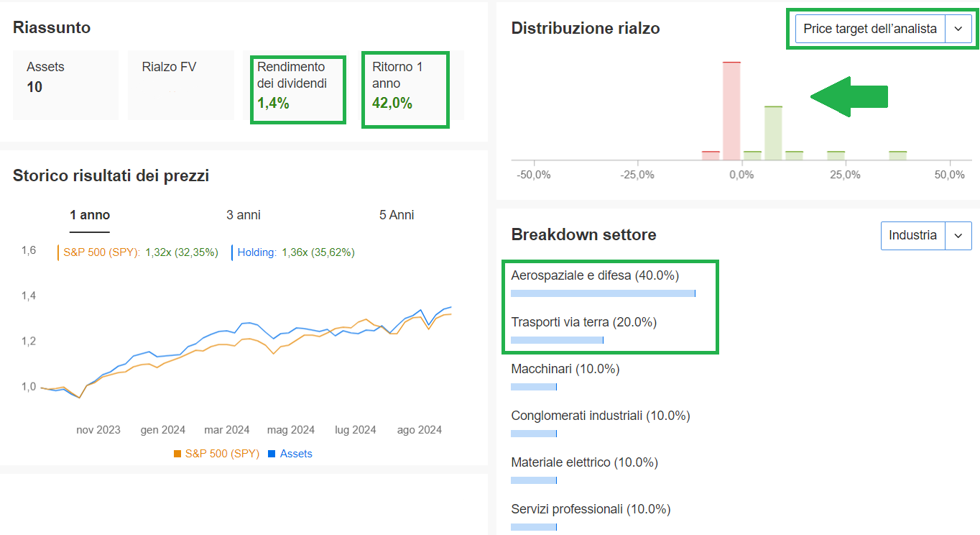Expand the Industria dropdown chevron
Screen dimensions: 980x535
click(x=958, y=236)
